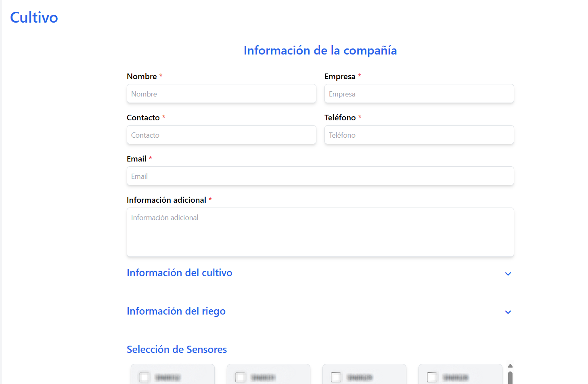The height and width of the screenshot is (384, 588).
Task: Click into the Empresa text field
Action: click(x=419, y=94)
